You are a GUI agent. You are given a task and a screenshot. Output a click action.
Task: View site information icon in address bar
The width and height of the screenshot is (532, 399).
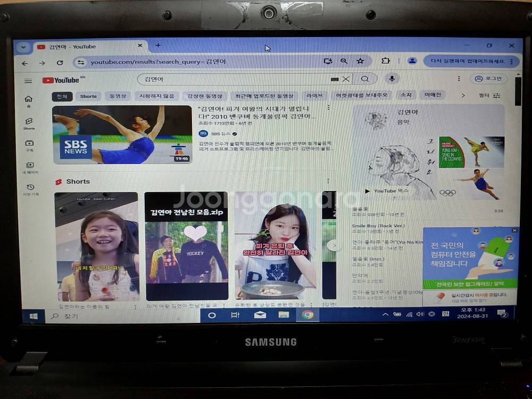pos(81,62)
